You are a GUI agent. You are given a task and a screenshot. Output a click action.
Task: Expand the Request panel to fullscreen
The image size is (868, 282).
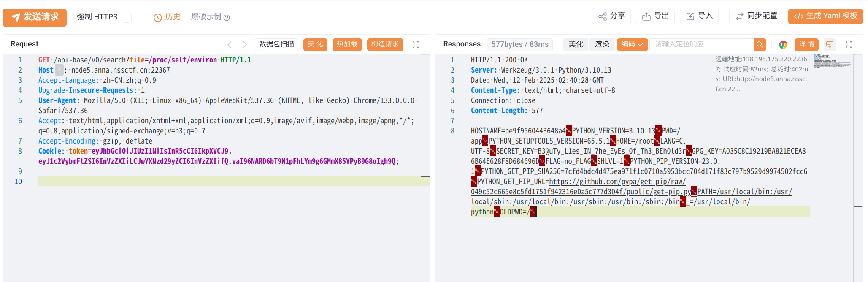[x=416, y=44]
